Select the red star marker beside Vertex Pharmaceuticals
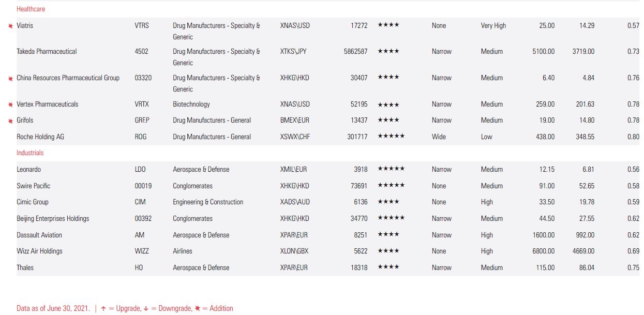Screen dimensions: 644x315 pyautogui.click(x=10, y=105)
